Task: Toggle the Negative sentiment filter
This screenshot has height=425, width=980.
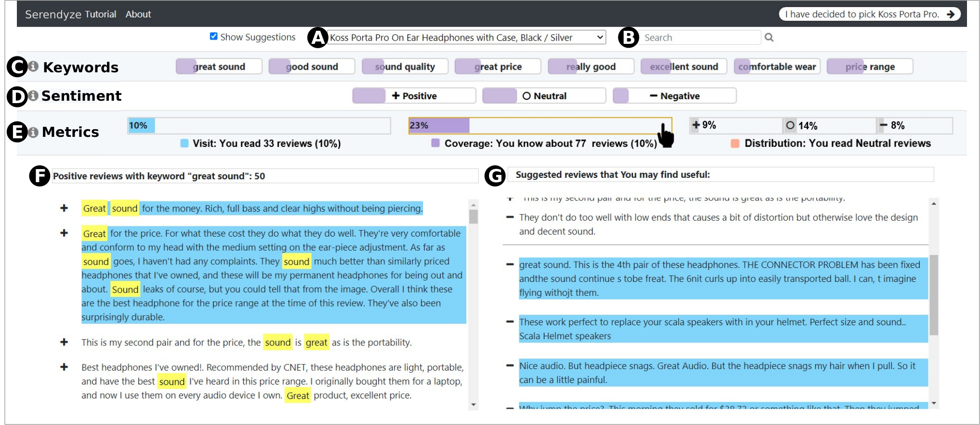Action: (675, 96)
